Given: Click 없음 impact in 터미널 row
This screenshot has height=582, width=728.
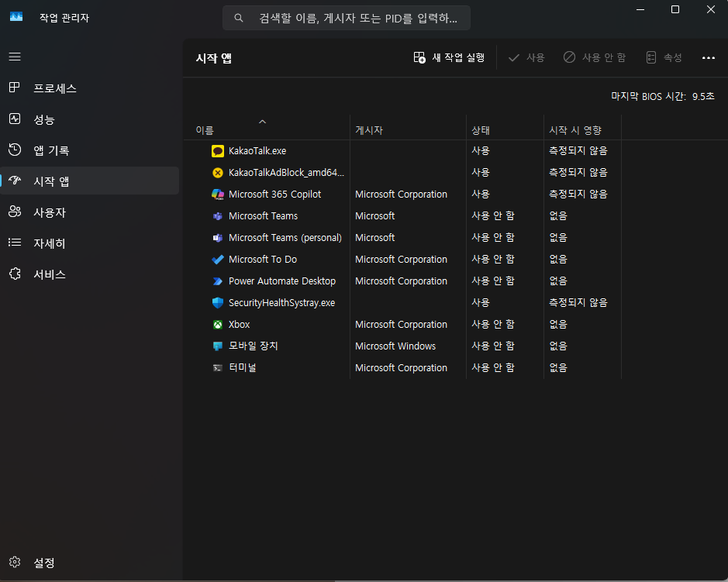Looking at the screenshot, I should [558, 367].
